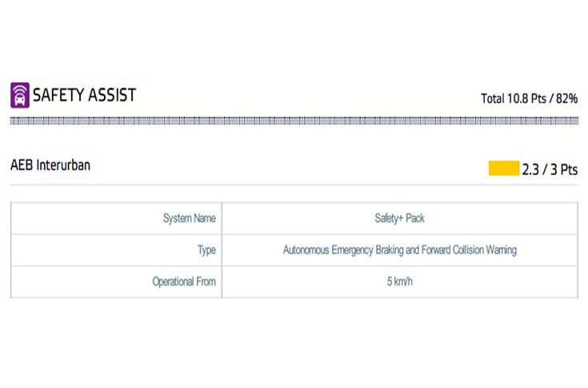This screenshot has height=388, width=588.
Task: Click the purple Safety Assist car icon
Action: pos(19,95)
